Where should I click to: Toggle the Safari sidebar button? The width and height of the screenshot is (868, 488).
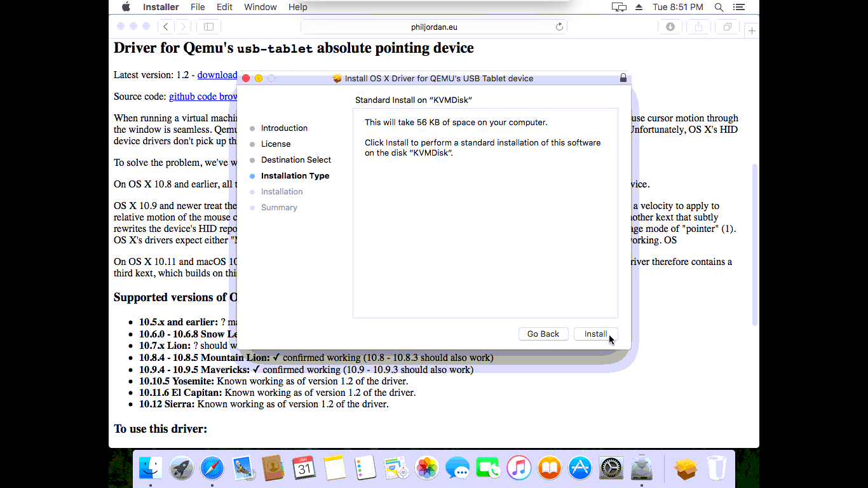coord(208,27)
